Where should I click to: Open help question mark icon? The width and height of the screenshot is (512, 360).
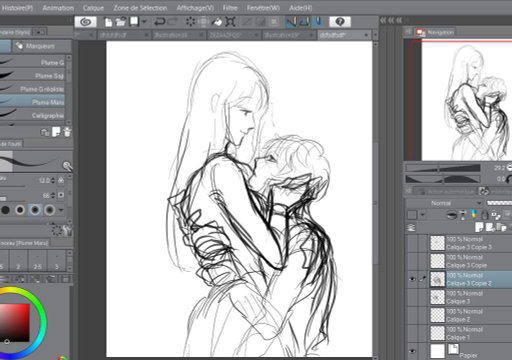point(340,22)
